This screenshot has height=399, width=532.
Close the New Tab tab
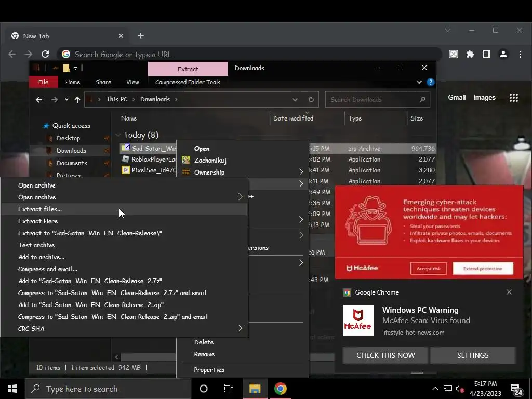pos(121,36)
